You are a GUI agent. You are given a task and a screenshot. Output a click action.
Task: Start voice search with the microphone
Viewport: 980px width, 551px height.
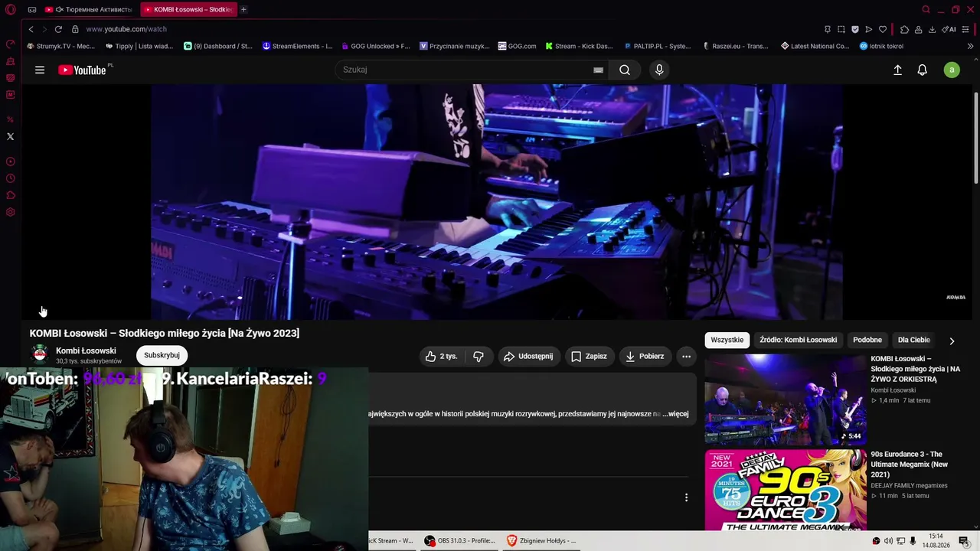[659, 70]
